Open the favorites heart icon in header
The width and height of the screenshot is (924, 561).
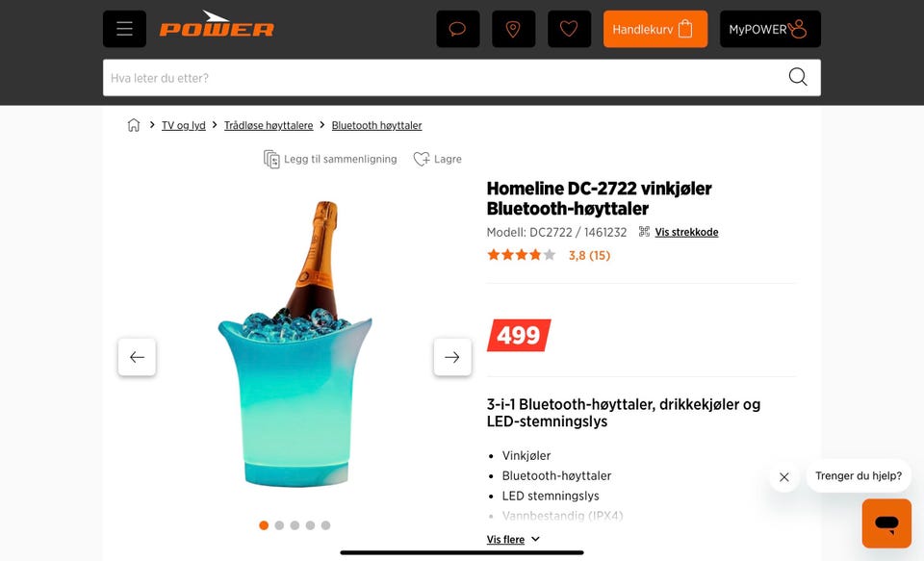(x=569, y=29)
